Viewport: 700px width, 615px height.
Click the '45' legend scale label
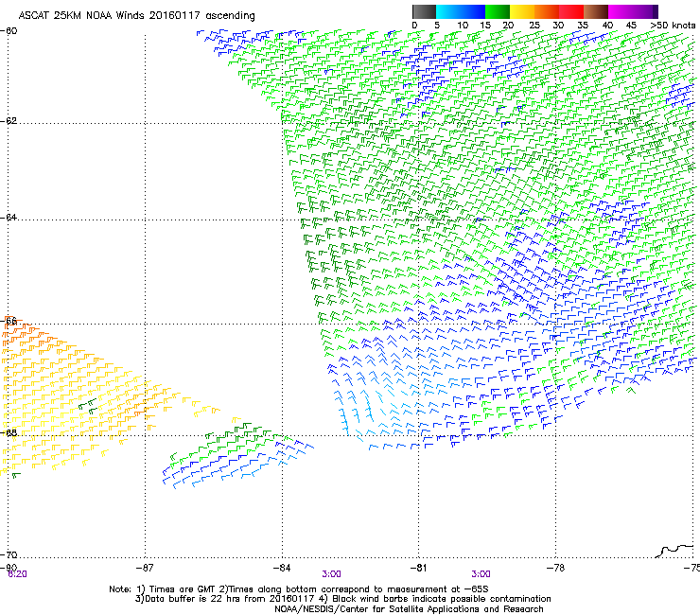click(631, 26)
